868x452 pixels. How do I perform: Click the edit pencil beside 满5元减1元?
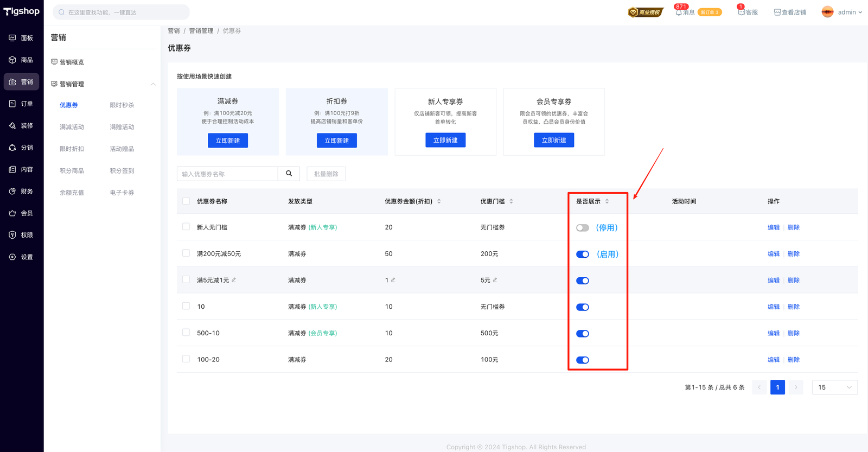(234, 280)
